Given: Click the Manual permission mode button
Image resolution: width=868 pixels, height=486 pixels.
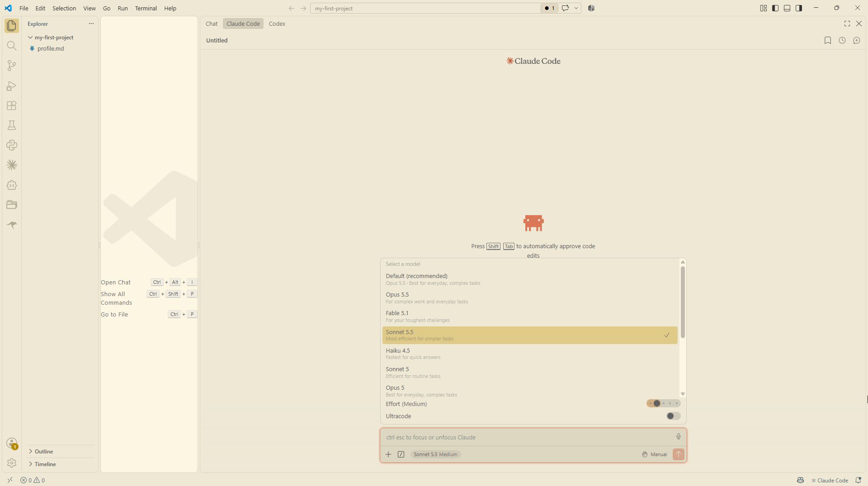Looking at the screenshot, I should pos(654,454).
